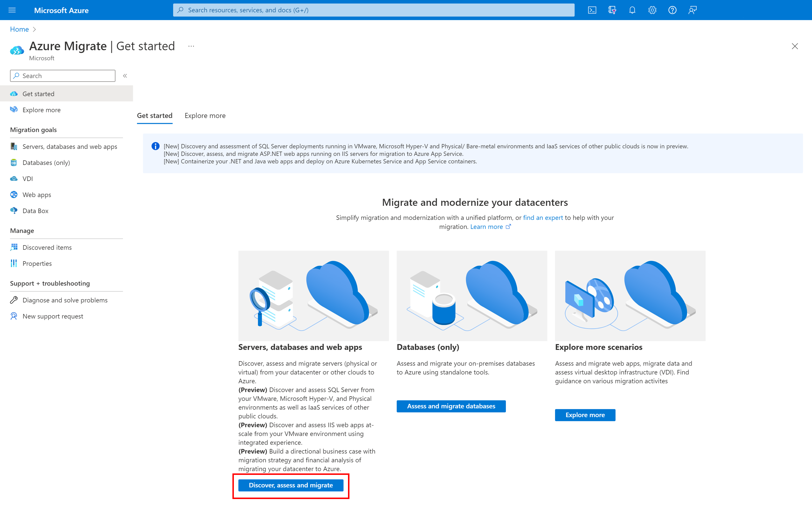Click the Assess and migrate databases button
The width and height of the screenshot is (812, 511).
451,406
